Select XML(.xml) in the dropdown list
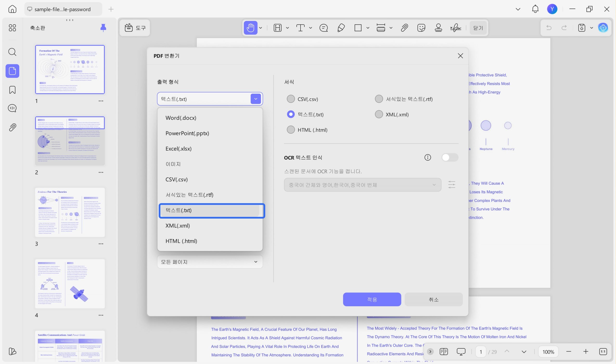 click(x=210, y=225)
